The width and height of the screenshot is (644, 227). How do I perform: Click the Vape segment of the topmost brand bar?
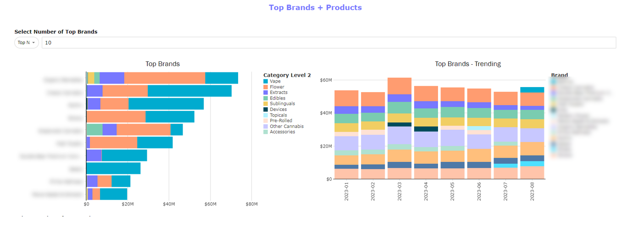pos(221,78)
